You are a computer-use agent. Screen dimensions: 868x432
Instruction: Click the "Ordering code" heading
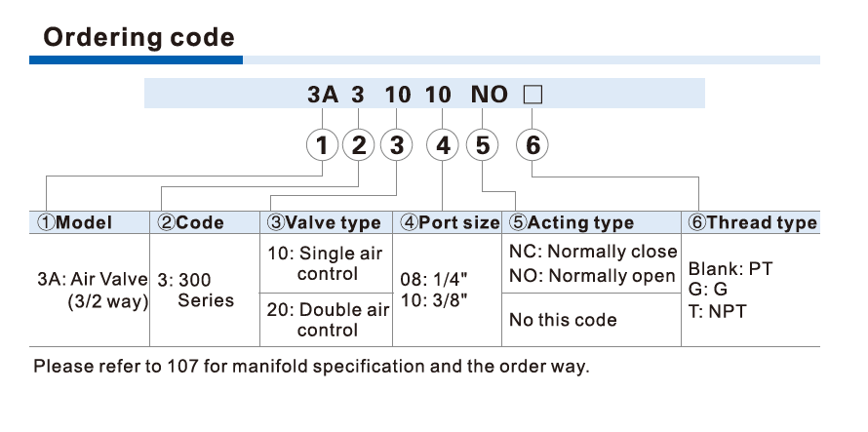(139, 38)
